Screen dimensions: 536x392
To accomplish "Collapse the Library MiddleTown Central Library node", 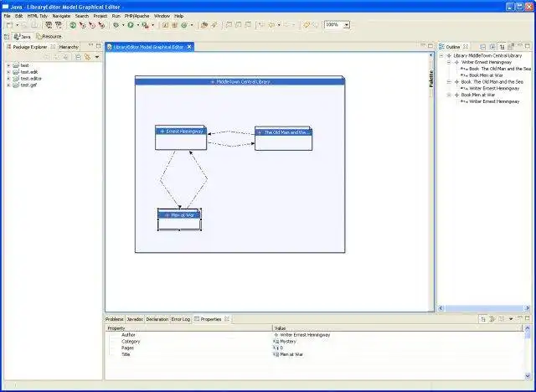I will (441, 56).
